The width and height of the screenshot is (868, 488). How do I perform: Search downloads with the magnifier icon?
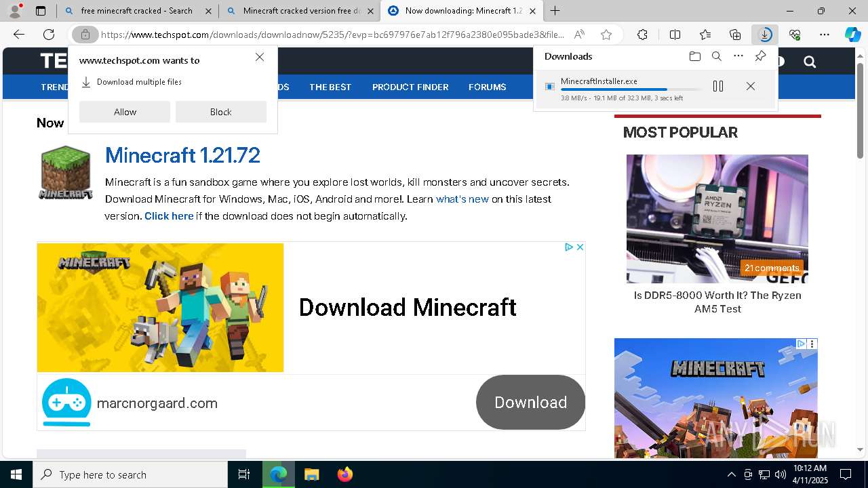pyautogui.click(x=717, y=56)
